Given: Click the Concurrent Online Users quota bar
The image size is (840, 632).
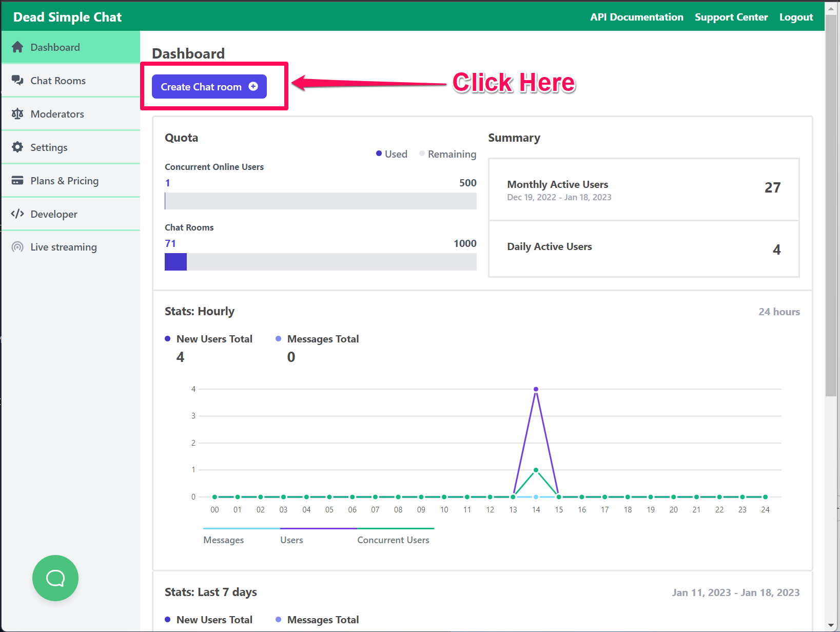Looking at the screenshot, I should tap(321, 201).
